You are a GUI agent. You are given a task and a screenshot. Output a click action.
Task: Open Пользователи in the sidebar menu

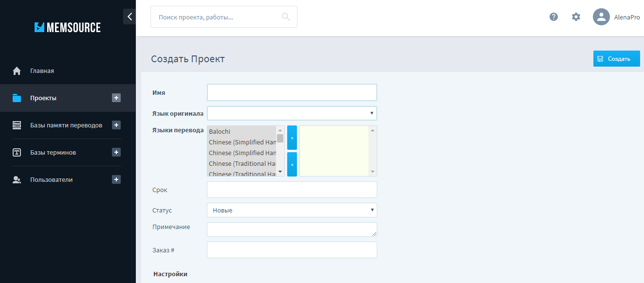click(51, 179)
